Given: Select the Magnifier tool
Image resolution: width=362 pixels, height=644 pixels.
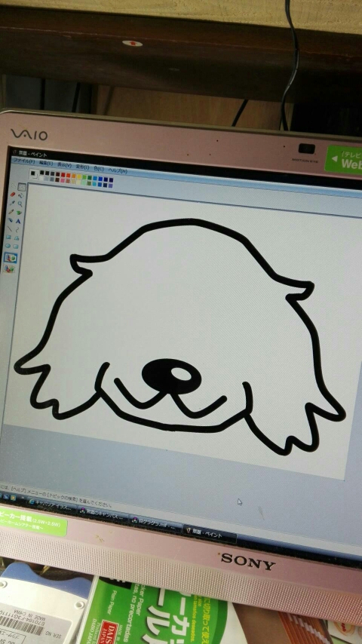Looking at the screenshot, I should click(x=20, y=204).
